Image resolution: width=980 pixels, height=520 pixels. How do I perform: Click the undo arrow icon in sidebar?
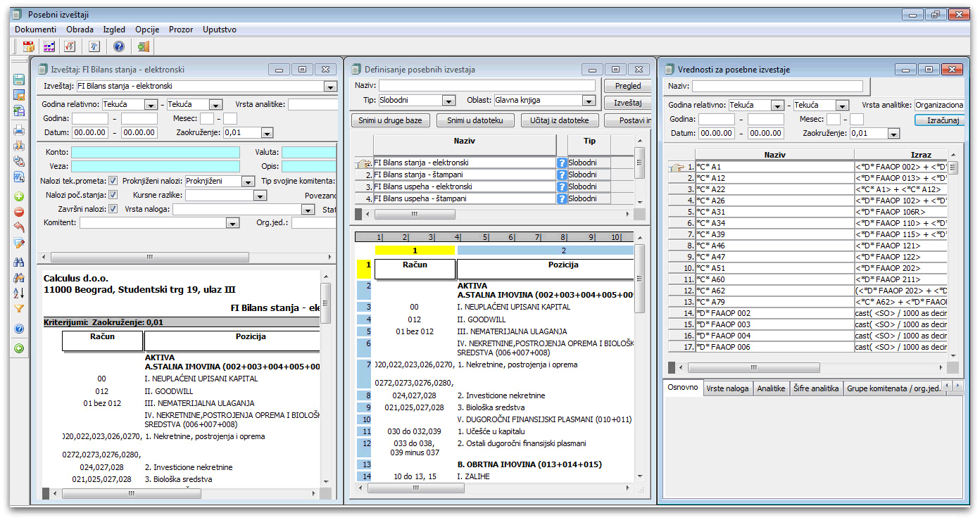pyautogui.click(x=19, y=227)
